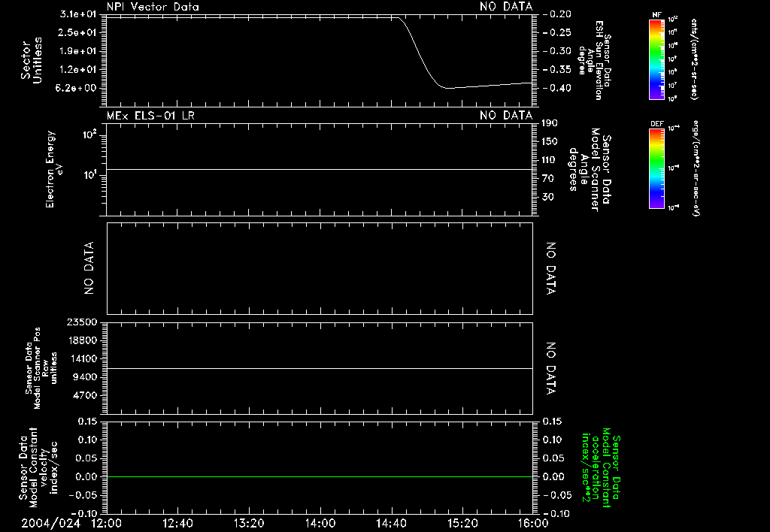Click the '-0.20' sun elevation tick label

557,14
